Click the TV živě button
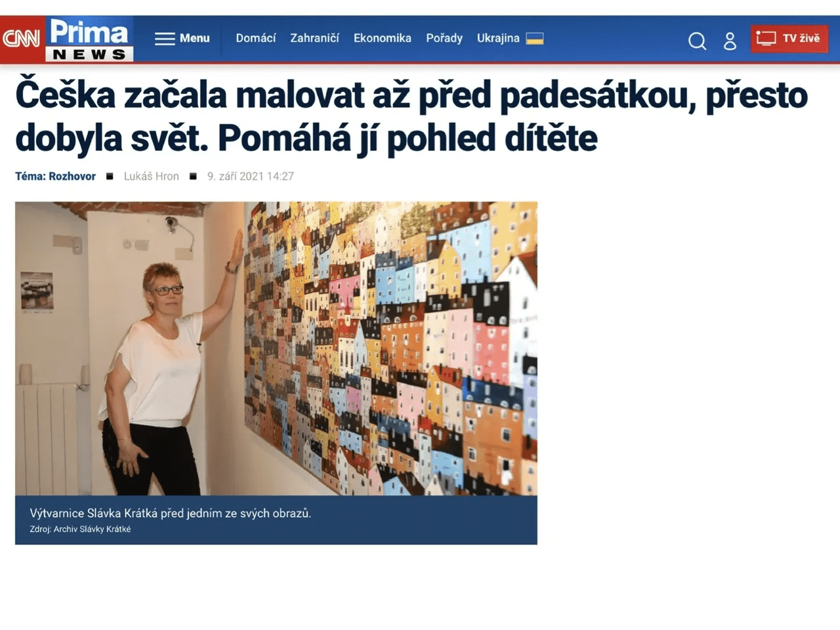840x630 pixels. [x=789, y=39]
